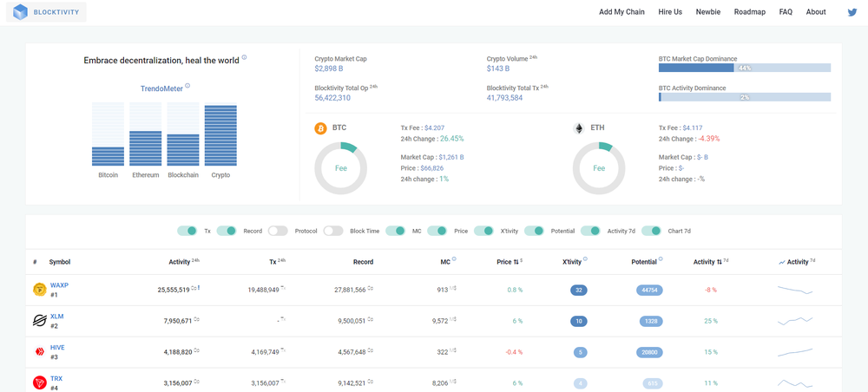Open Add My Chain page
This screenshot has height=392, width=868.
(621, 12)
